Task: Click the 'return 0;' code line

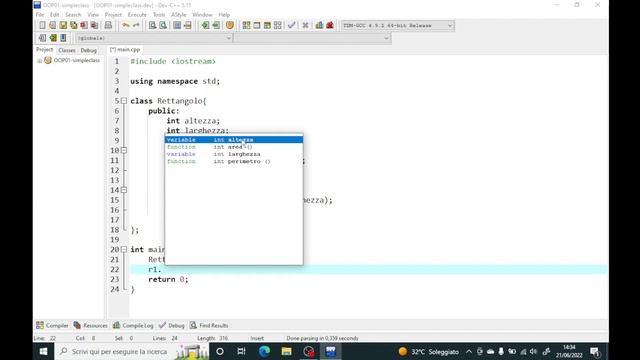Action: [168, 280]
